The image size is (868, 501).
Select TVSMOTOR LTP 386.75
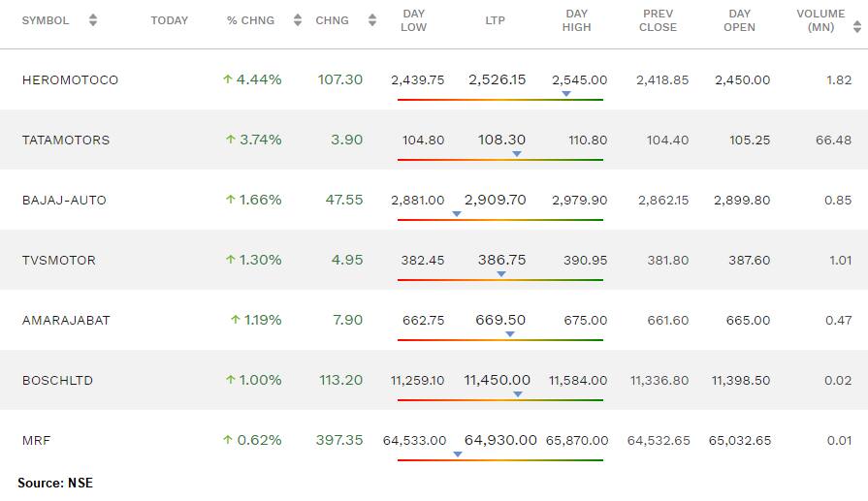pyautogui.click(x=501, y=260)
